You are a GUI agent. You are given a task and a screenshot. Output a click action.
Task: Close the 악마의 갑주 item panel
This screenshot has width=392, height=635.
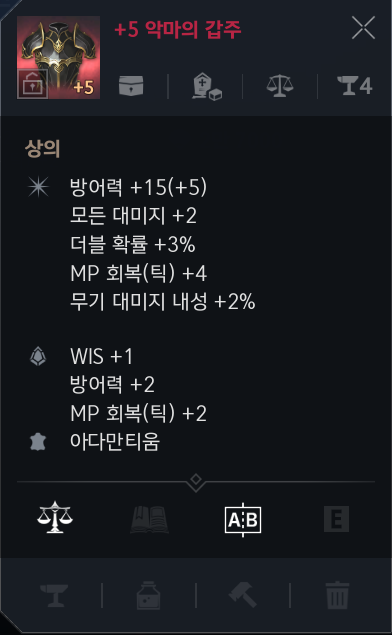363,28
